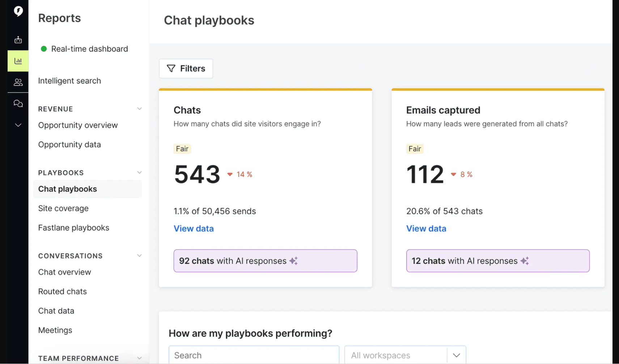This screenshot has height=364, width=619.
Task: Click the playbooks Search field
Action: pos(253,355)
